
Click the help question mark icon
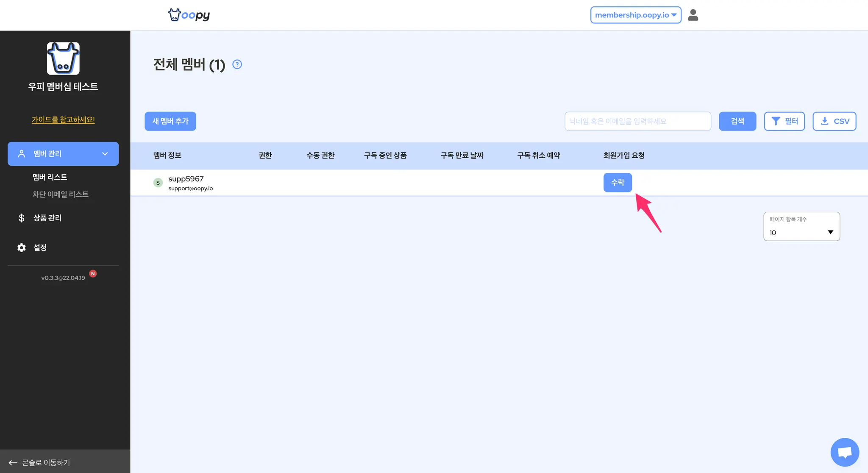tap(237, 64)
